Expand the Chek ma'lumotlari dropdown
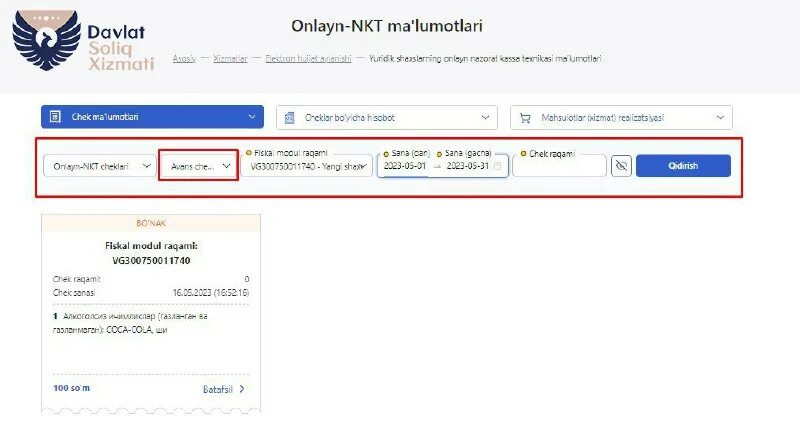 (153, 117)
